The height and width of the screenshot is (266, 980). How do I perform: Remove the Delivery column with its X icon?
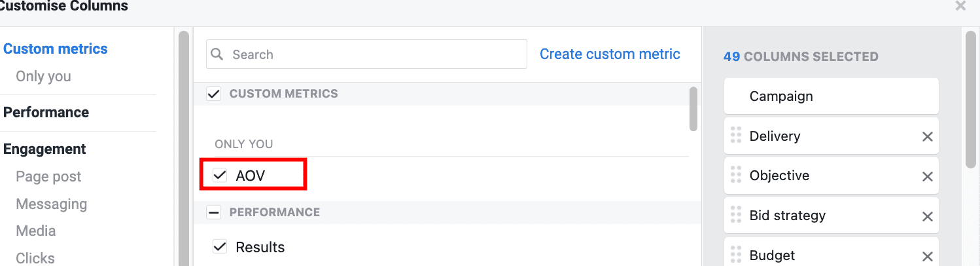click(927, 136)
